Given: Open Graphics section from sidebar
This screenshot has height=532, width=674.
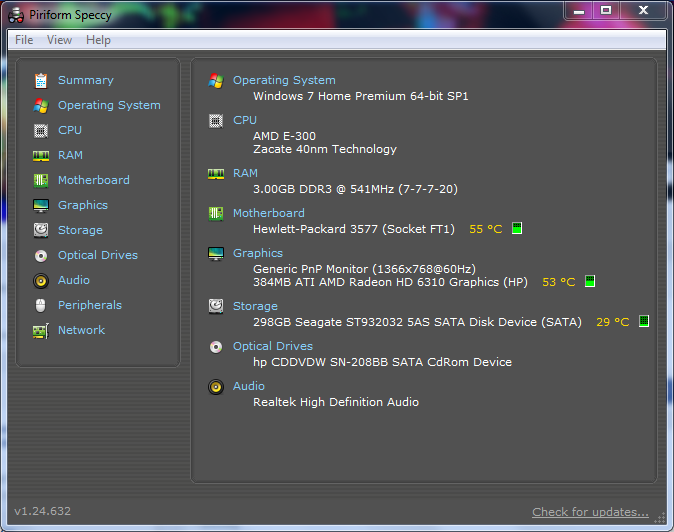Looking at the screenshot, I should click(83, 205).
